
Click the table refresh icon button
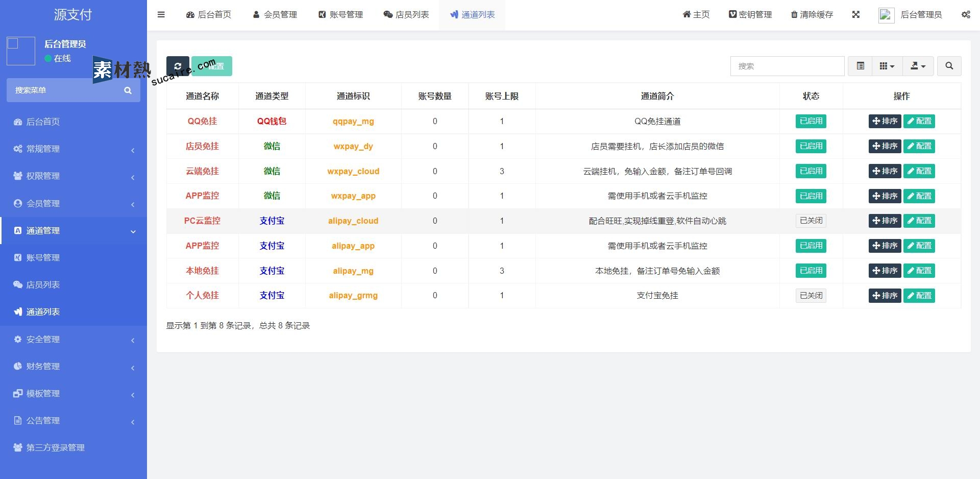(x=178, y=66)
